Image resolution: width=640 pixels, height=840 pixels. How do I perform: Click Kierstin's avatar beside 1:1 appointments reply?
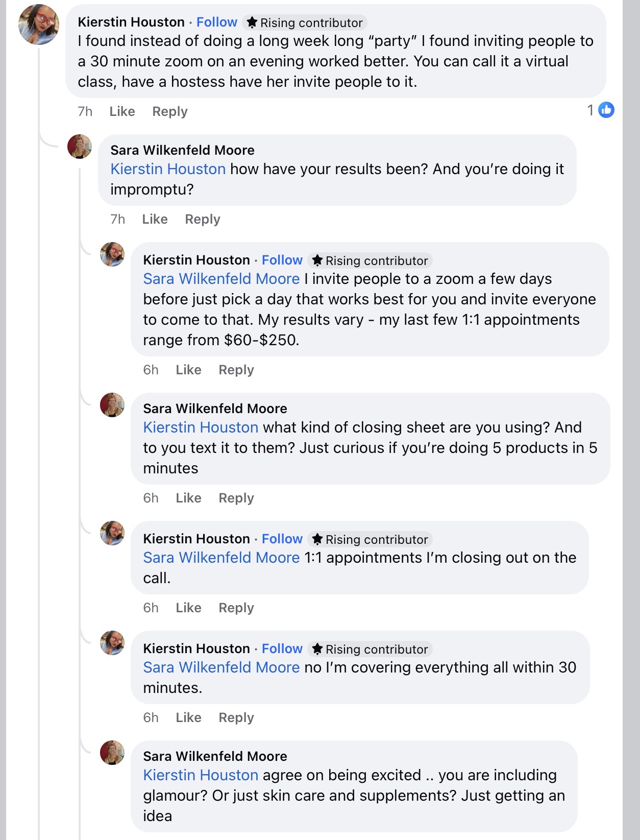pyautogui.click(x=112, y=533)
